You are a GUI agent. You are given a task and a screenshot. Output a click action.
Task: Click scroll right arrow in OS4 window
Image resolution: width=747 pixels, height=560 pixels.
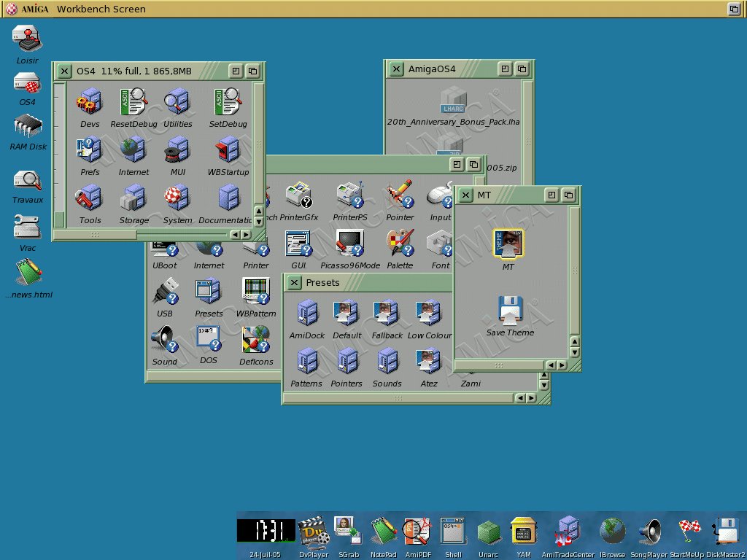[246, 234]
